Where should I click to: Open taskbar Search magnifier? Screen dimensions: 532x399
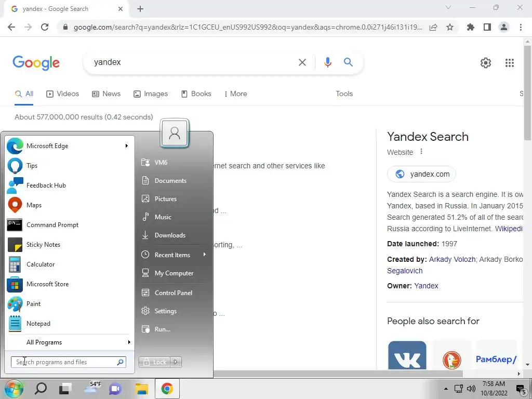41,389
